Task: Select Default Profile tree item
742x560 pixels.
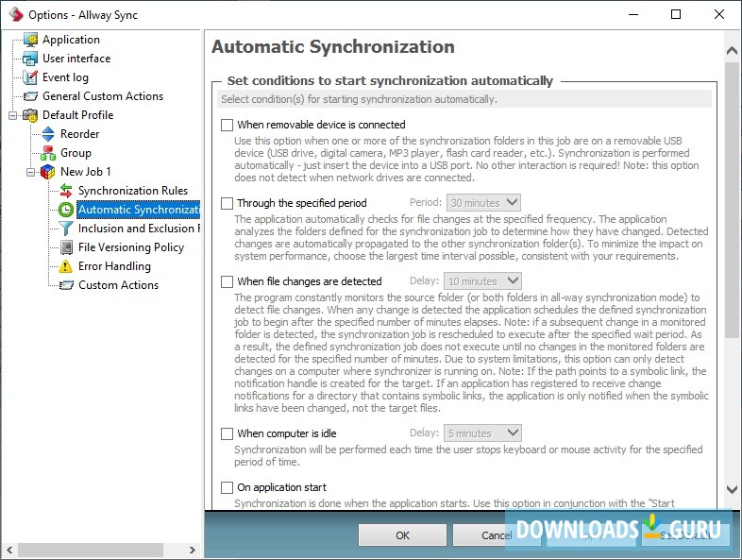Action: tap(78, 115)
